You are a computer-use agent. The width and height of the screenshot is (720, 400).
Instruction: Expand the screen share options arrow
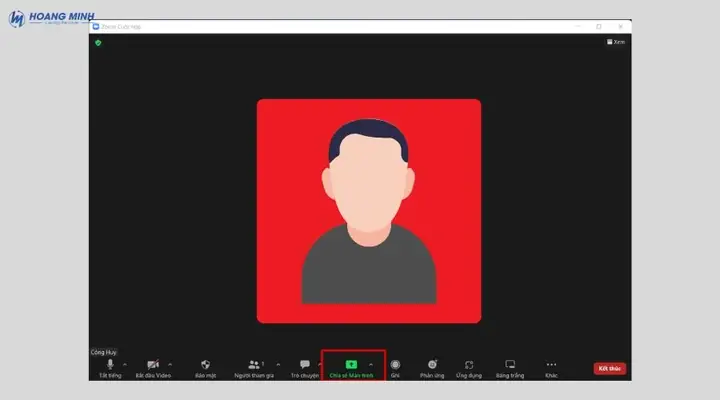[371, 365]
